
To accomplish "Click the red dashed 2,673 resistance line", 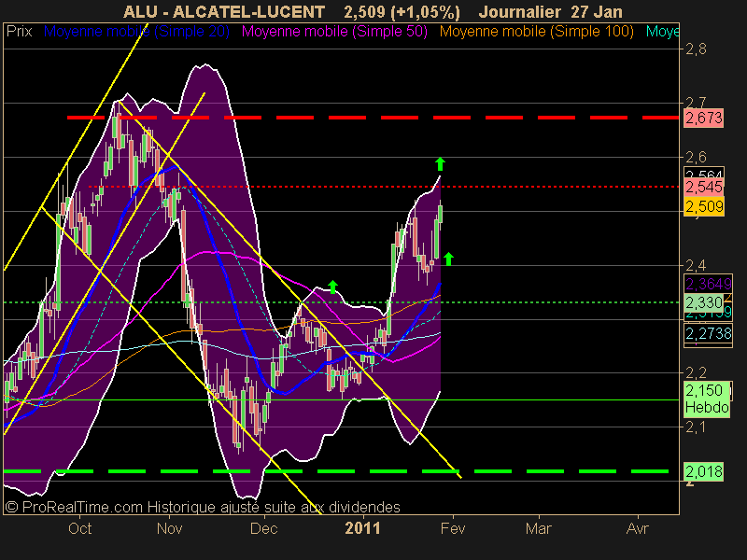I will (373, 118).
